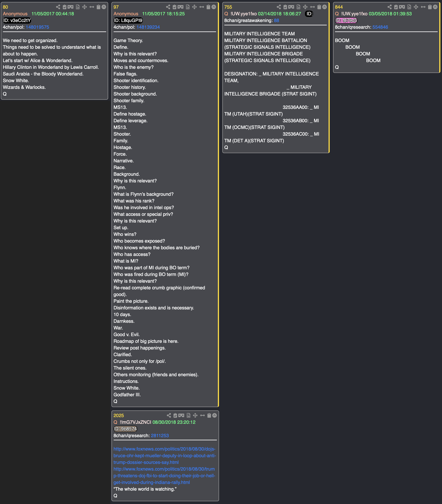This screenshot has height=504, width=442.
Task: Open 8chan/qresearch link 2811253
Action: tap(160, 436)
